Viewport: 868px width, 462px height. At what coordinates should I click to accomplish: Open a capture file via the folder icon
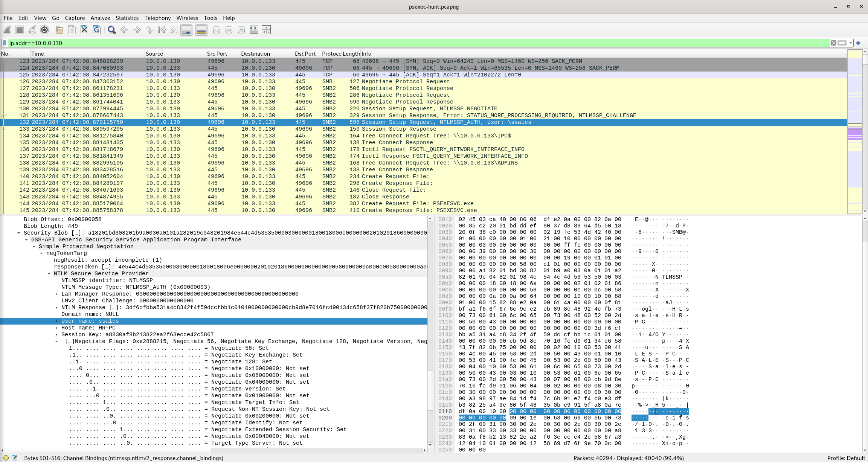point(59,30)
